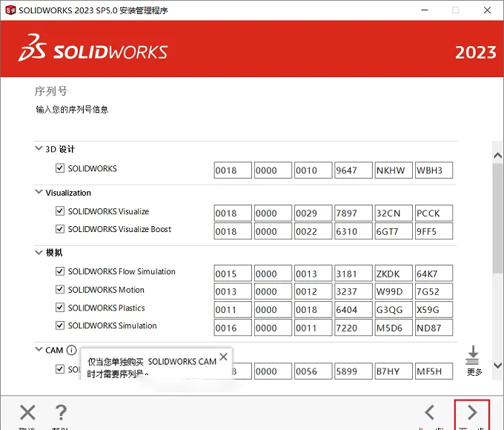Click the Plastics serial field containing G3QG
This screenshot has width=504, height=430.
tap(394, 309)
